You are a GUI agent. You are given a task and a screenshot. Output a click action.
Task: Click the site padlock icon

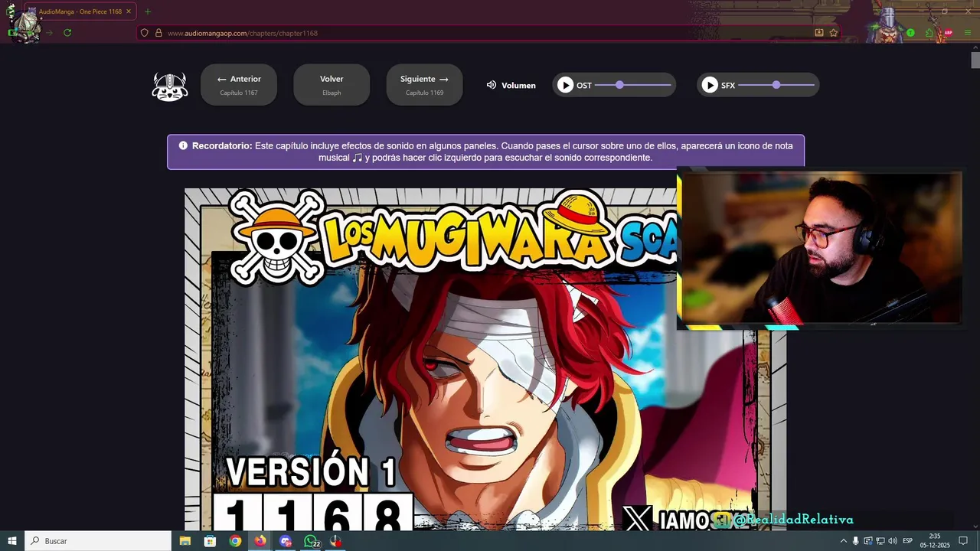tap(158, 33)
